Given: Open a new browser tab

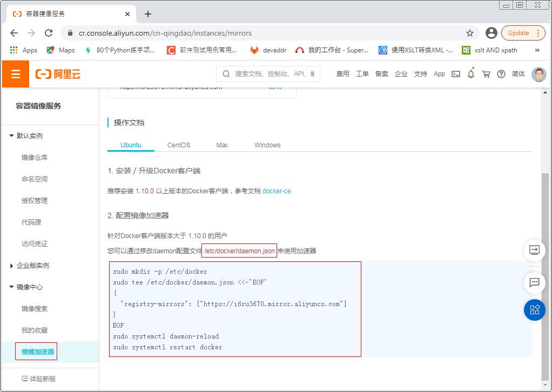Looking at the screenshot, I should 148,14.
